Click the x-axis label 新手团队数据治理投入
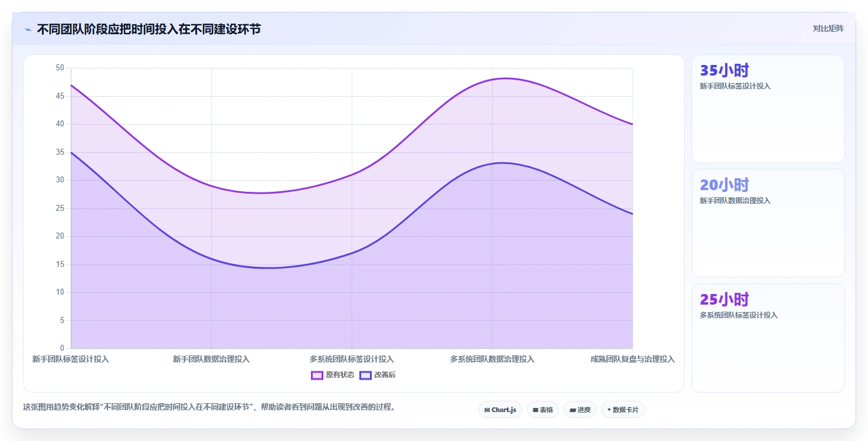This screenshot has width=868, height=441. click(211, 359)
